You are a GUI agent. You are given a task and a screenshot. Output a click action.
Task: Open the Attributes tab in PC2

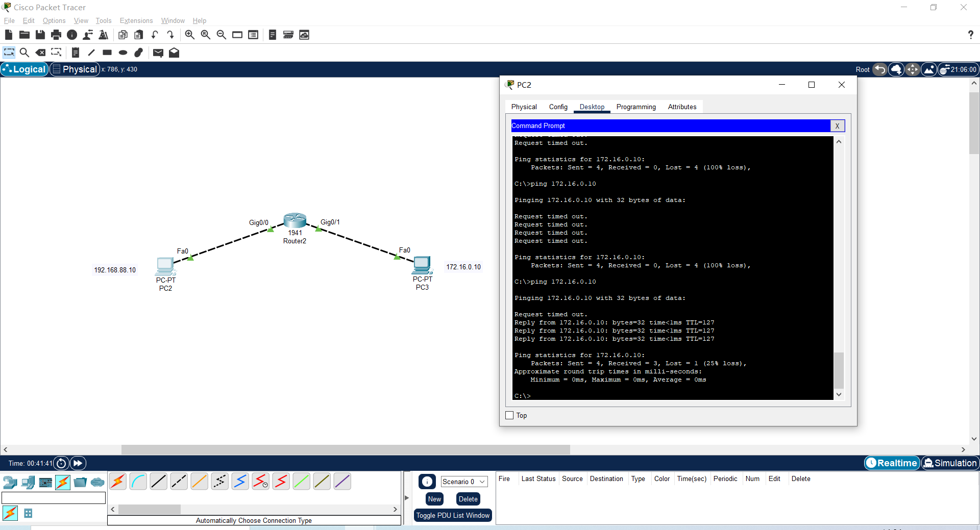pos(682,107)
